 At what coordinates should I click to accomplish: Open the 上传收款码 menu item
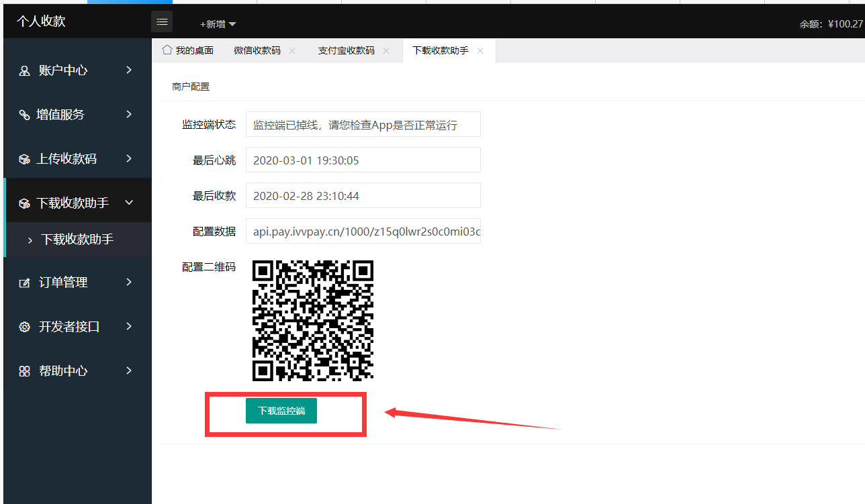[78, 159]
